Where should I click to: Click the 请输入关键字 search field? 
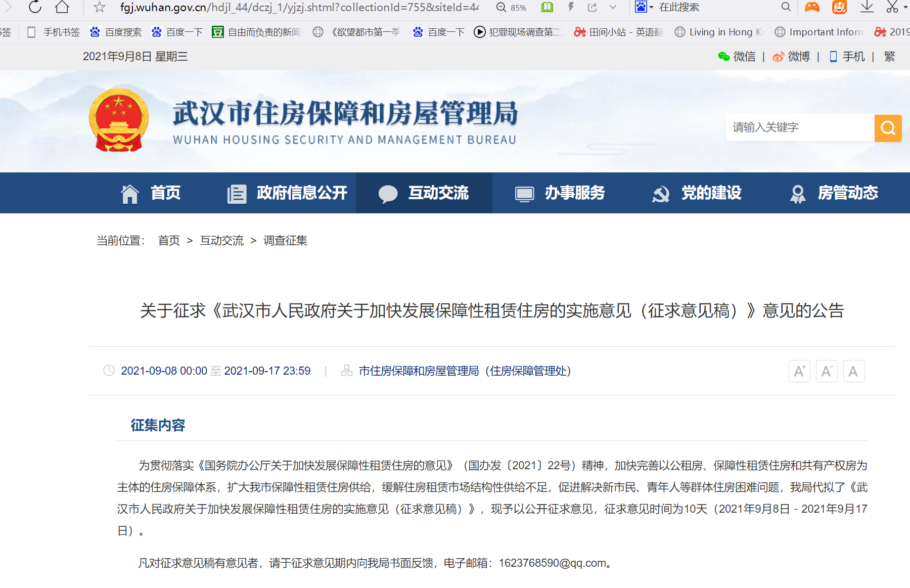tap(800, 127)
